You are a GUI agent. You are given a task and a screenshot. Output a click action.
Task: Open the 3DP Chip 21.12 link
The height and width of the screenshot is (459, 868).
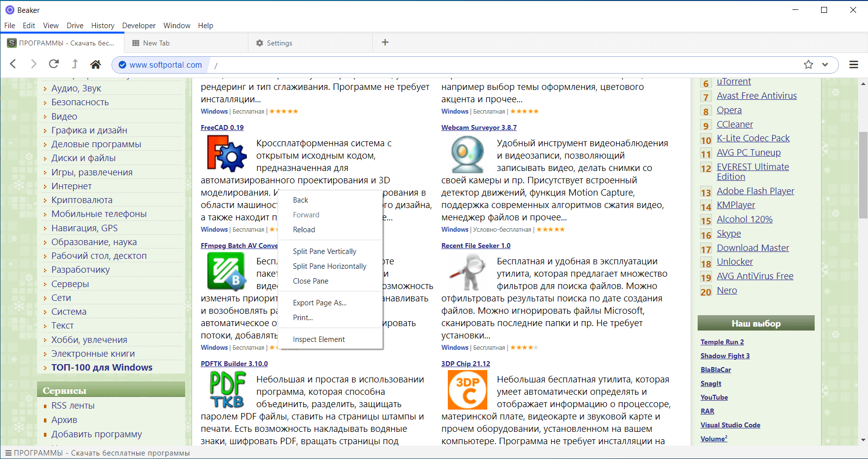(x=466, y=364)
